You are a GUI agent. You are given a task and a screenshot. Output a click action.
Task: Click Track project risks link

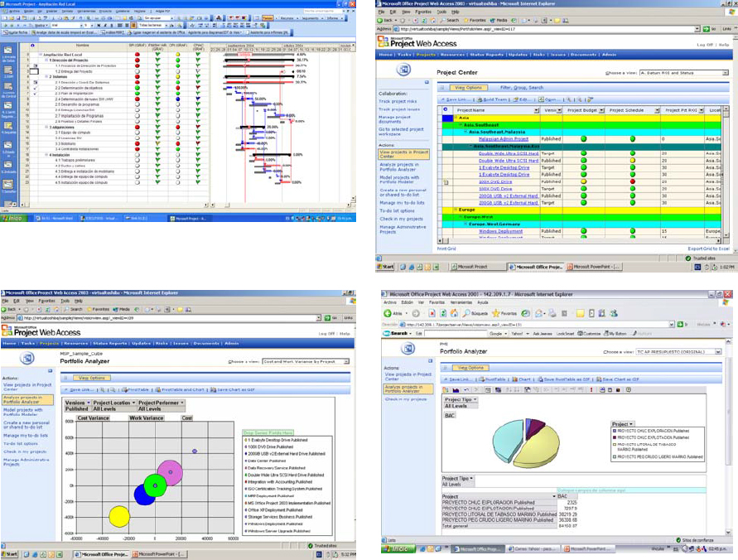(x=398, y=101)
